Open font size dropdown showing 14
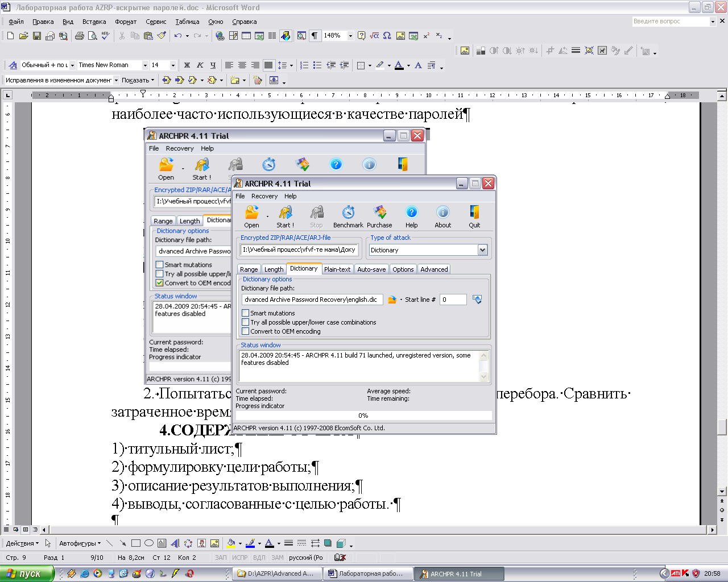Screen dimensions: 728x582 173,65
